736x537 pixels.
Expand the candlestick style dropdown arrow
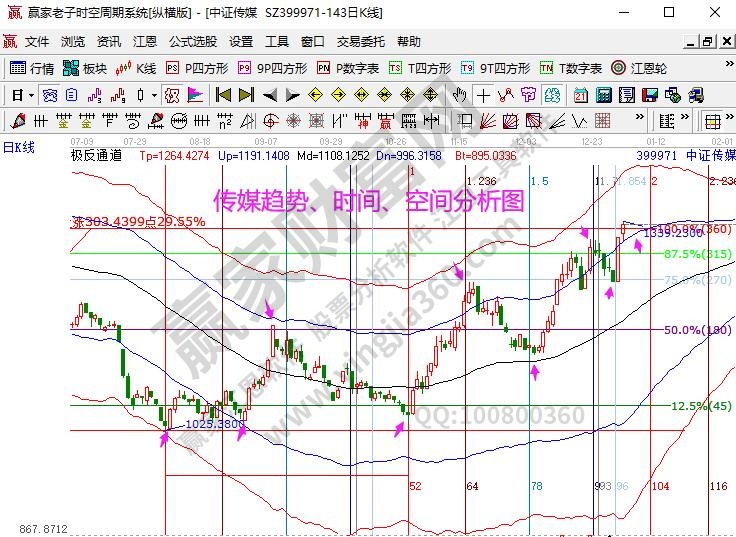click(x=153, y=95)
